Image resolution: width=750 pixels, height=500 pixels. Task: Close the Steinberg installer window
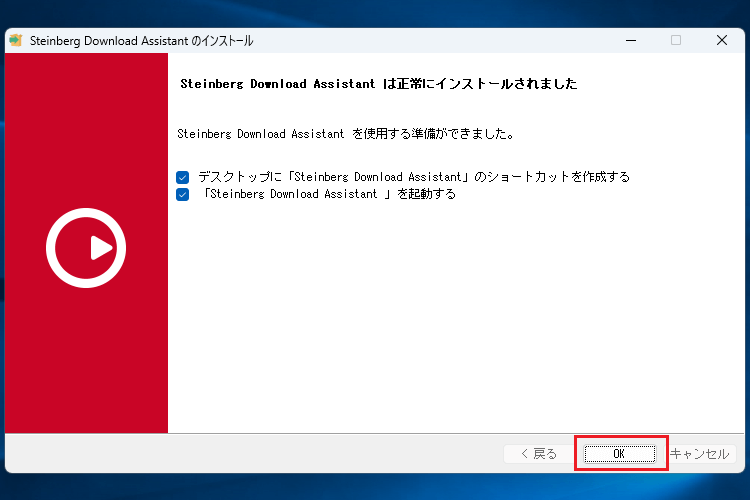[721, 41]
